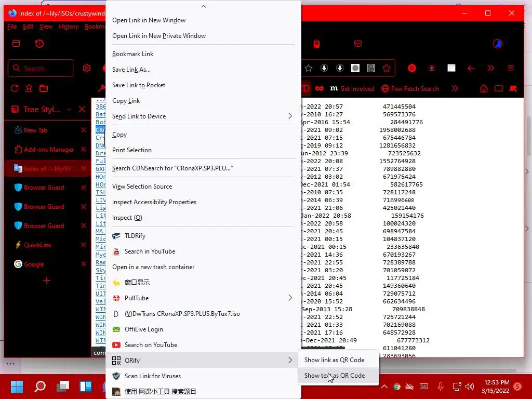Image resolution: width=532 pixels, height=399 pixels.
Task: Click the Chrome tray icon
Action: [x=396, y=387]
